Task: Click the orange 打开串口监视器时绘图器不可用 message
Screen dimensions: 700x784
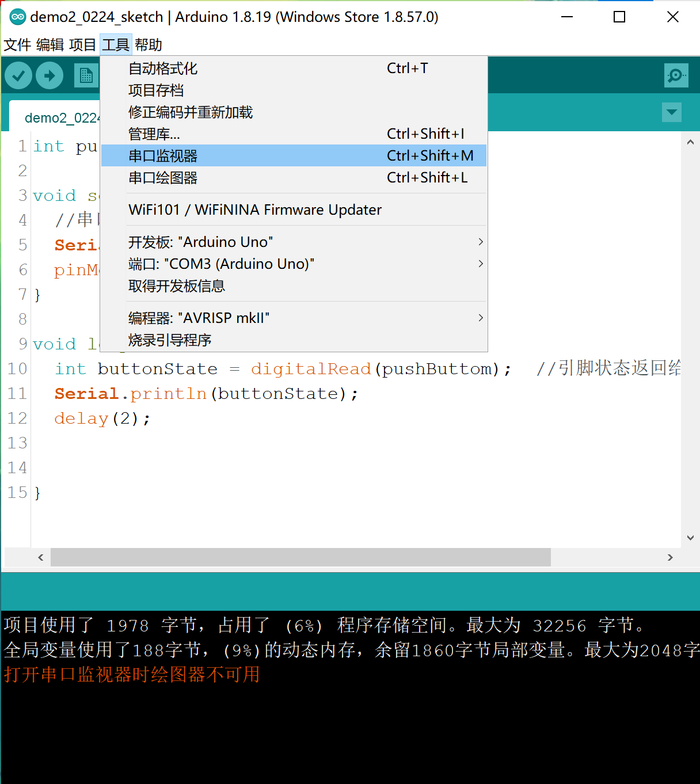Action: coord(132,674)
